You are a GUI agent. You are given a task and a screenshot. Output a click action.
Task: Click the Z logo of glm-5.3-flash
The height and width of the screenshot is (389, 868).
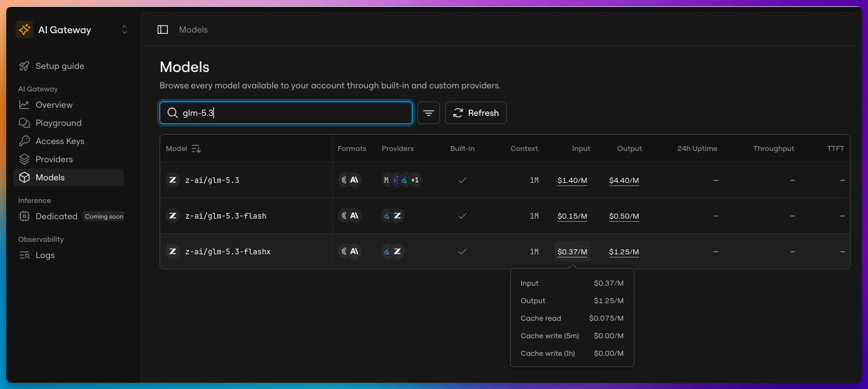[x=173, y=216]
